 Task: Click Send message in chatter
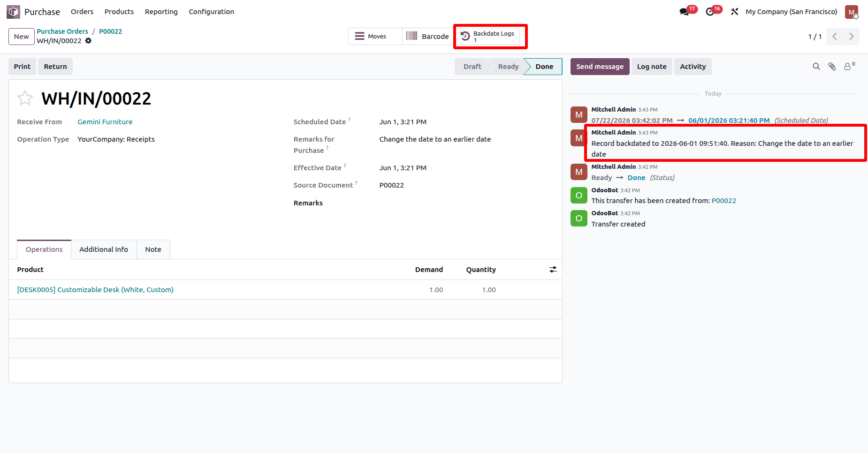[600, 67]
